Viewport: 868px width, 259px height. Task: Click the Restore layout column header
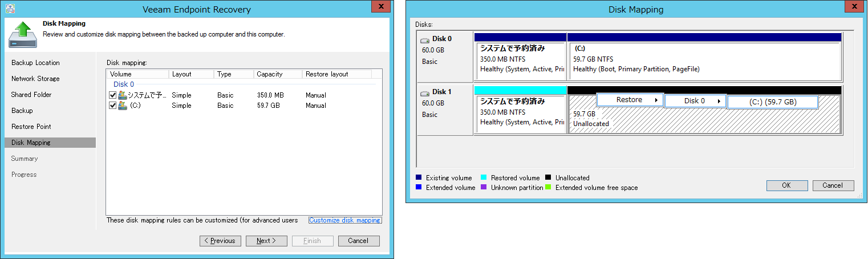click(x=336, y=74)
